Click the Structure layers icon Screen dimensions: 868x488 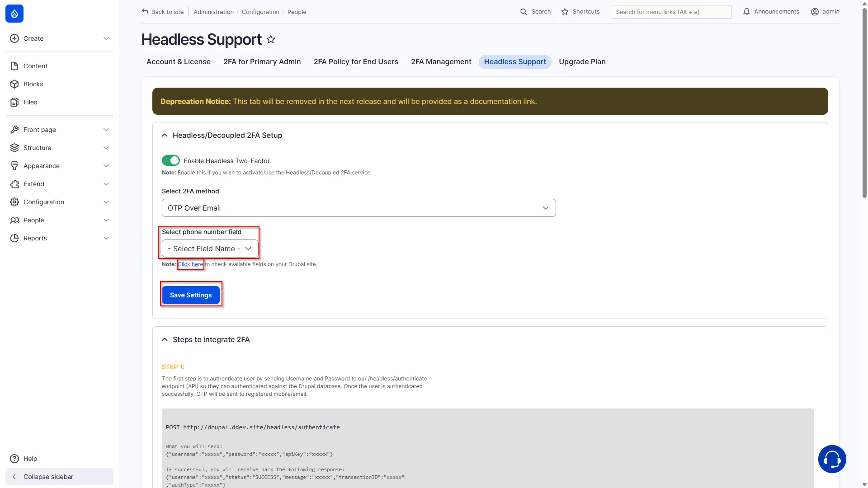14,148
